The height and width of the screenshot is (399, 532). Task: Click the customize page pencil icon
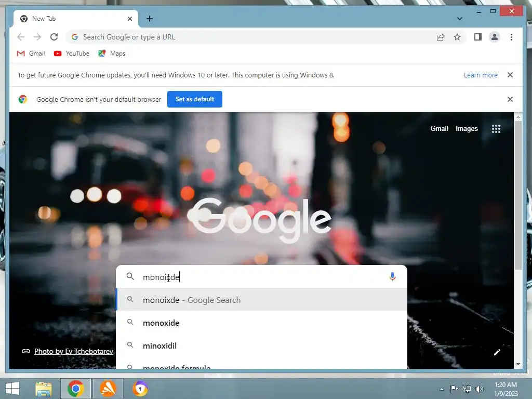(497, 352)
